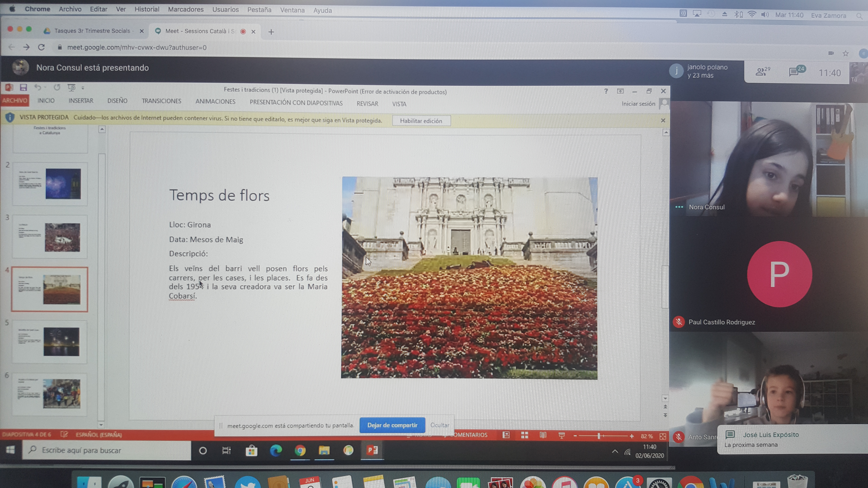Reload the Chrome page
Screen dimensions: 868x488
[42, 47]
